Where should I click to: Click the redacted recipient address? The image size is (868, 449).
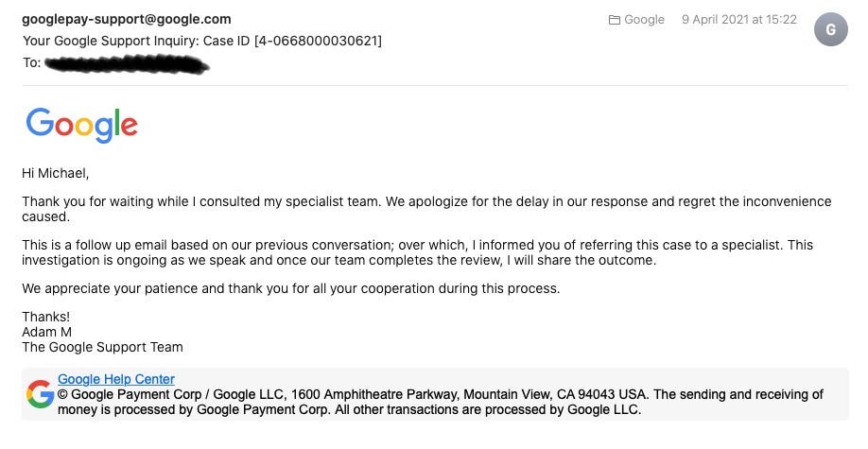pos(127,64)
